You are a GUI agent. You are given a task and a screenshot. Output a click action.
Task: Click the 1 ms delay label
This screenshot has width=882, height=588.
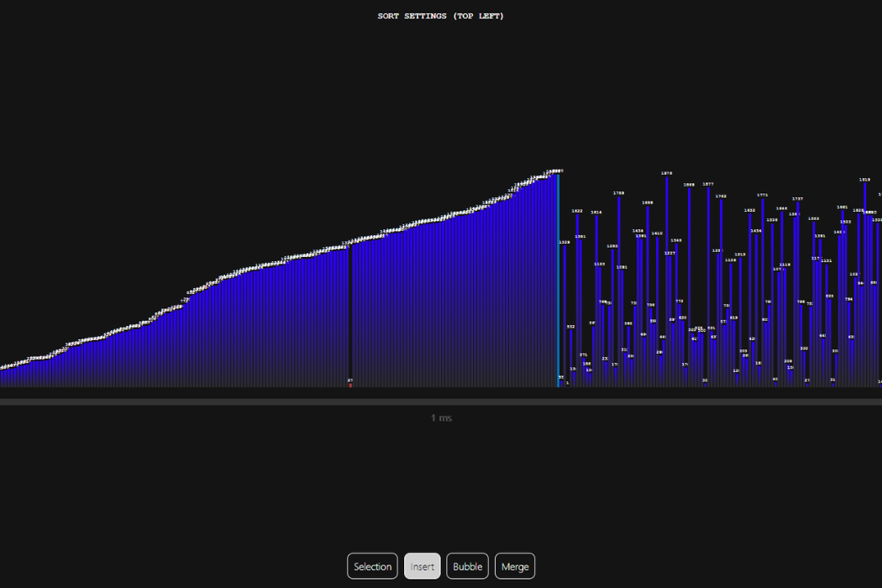point(441,417)
